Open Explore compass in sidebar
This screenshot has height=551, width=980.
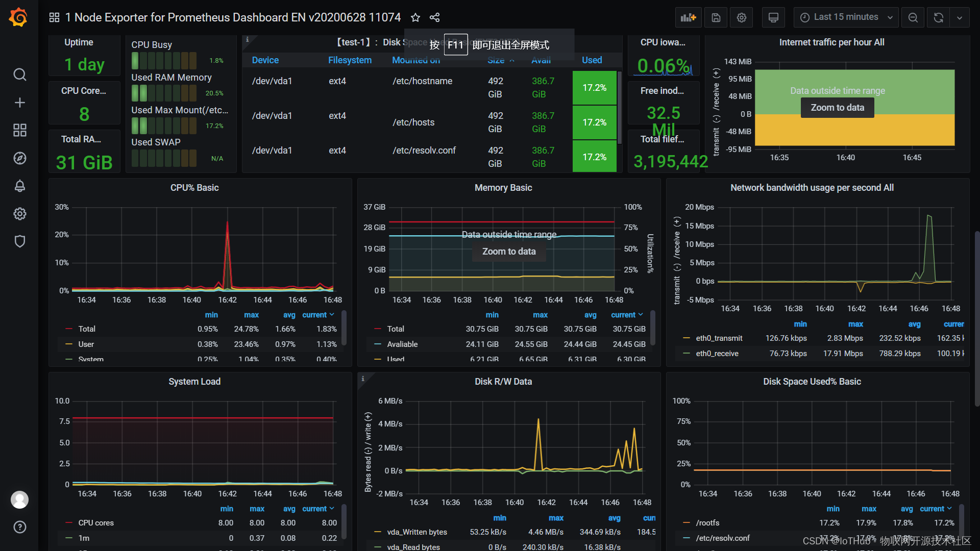pos(19,158)
